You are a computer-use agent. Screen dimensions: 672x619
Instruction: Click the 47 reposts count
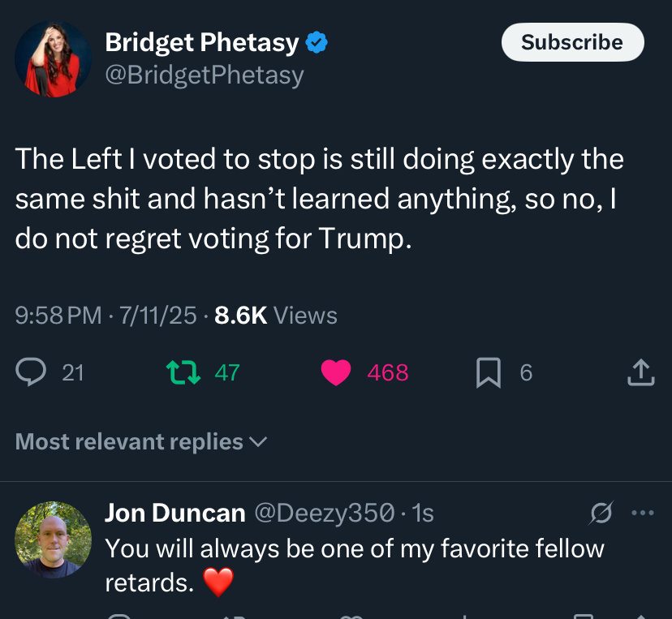click(227, 372)
